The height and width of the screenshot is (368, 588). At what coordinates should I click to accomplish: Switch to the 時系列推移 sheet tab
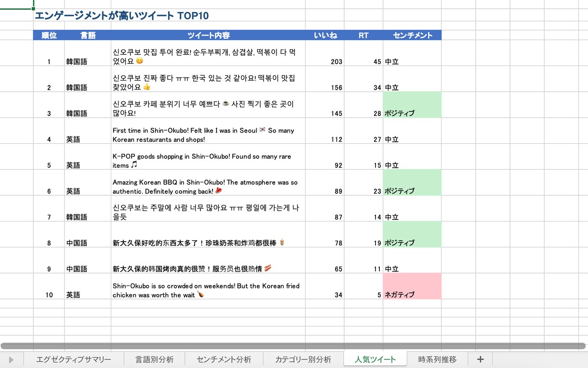(437, 359)
